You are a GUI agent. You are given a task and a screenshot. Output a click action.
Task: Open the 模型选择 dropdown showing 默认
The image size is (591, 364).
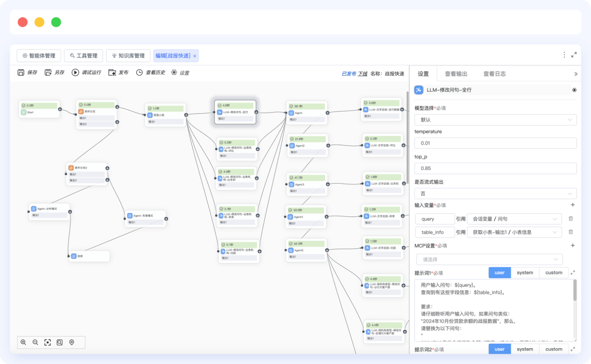[x=495, y=120]
